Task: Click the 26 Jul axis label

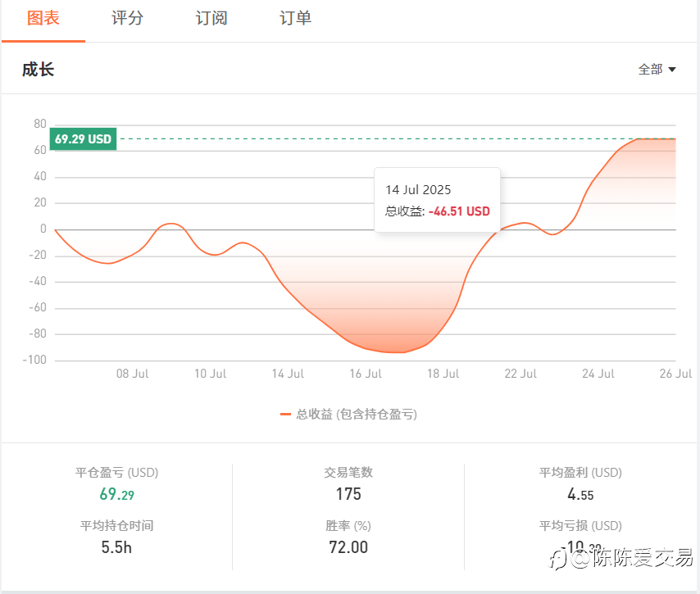Action: click(x=675, y=374)
